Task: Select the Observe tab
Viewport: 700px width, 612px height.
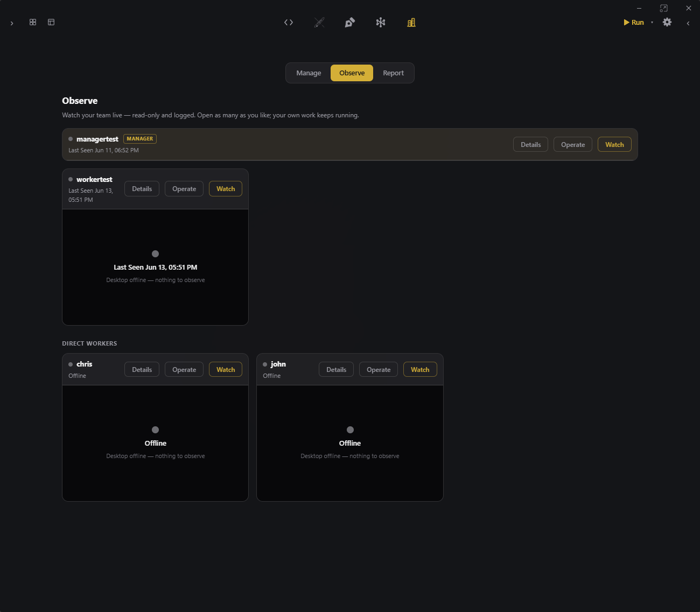Action: (x=352, y=73)
